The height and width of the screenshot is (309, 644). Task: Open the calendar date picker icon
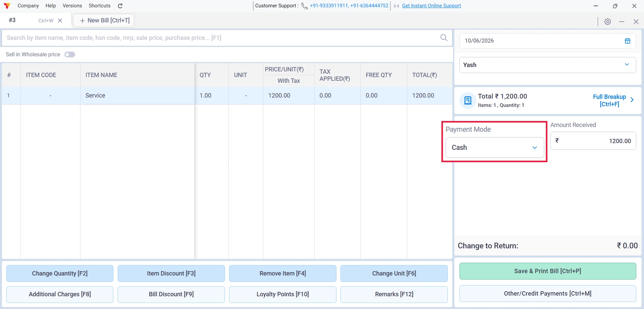click(x=628, y=41)
